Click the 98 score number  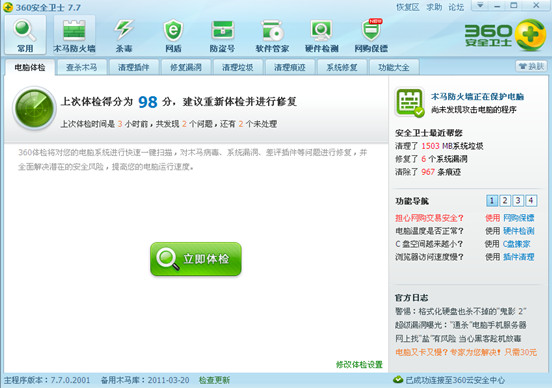[x=148, y=102]
